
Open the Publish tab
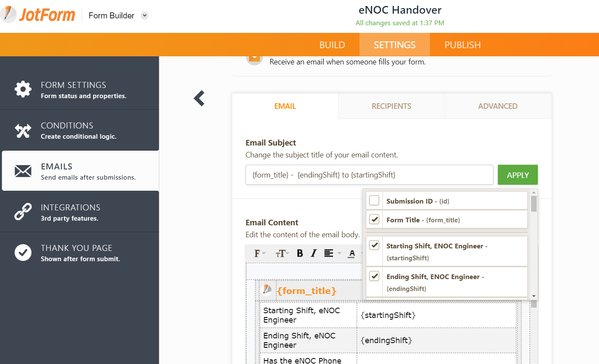point(462,45)
